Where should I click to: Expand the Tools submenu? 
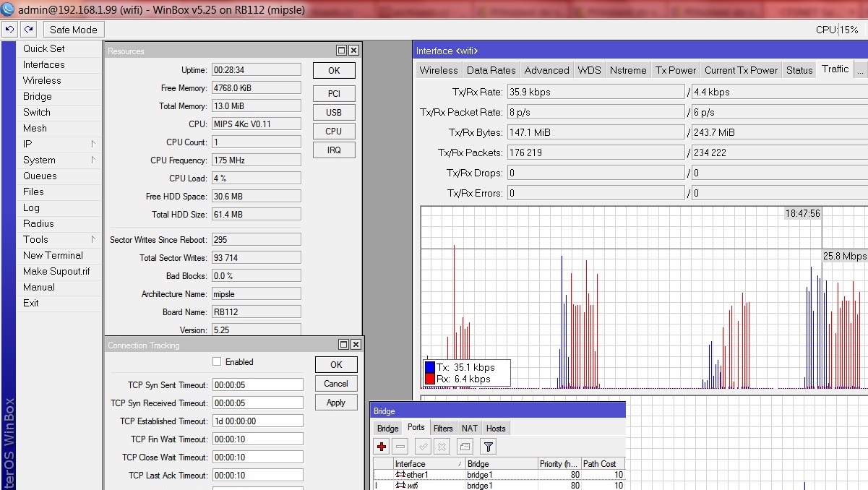point(93,239)
